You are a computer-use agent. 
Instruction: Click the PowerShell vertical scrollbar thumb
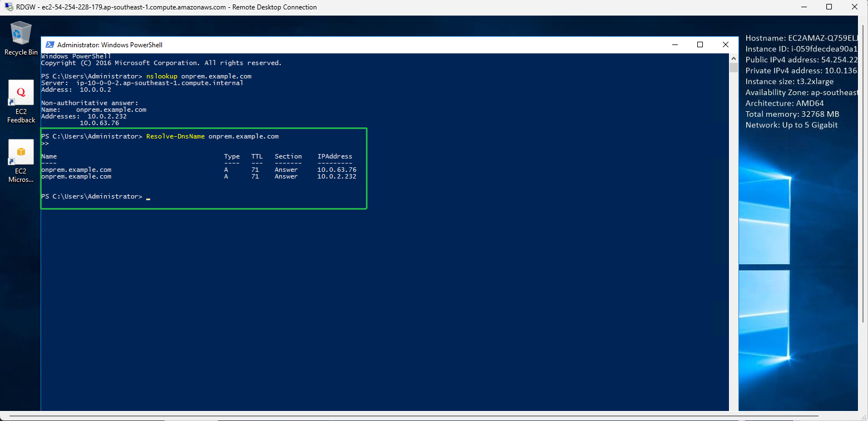click(733, 68)
